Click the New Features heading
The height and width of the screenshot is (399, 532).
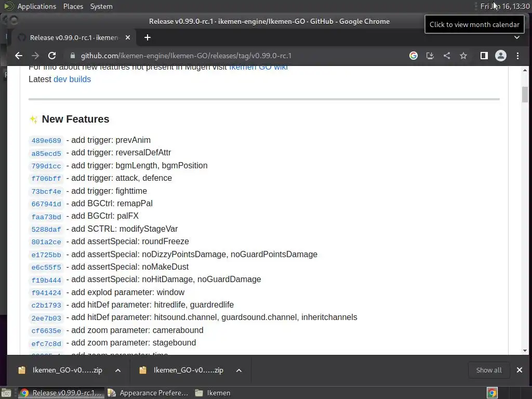click(x=75, y=119)
